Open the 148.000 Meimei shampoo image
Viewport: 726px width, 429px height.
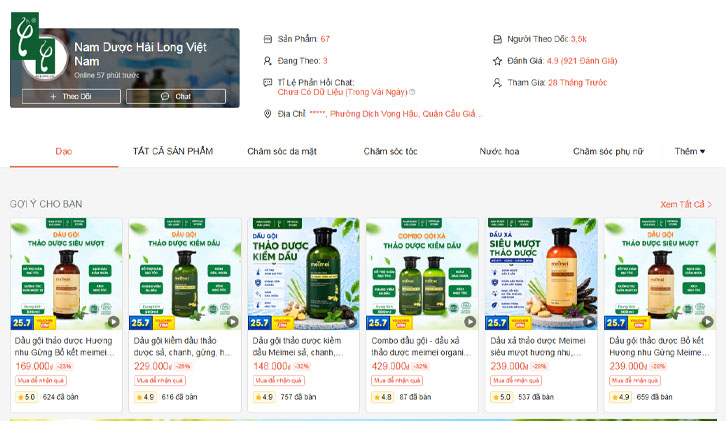[304, 274]
